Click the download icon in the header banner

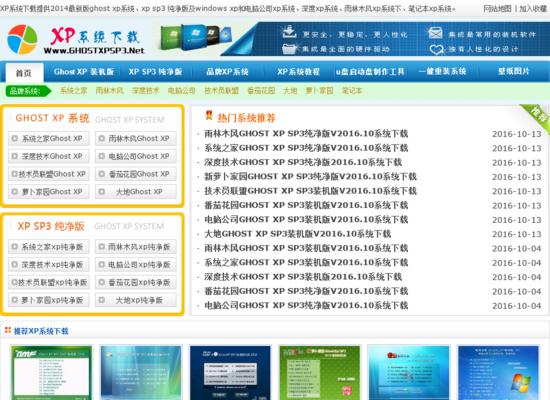pyautogui.click(x=289, y=32)
